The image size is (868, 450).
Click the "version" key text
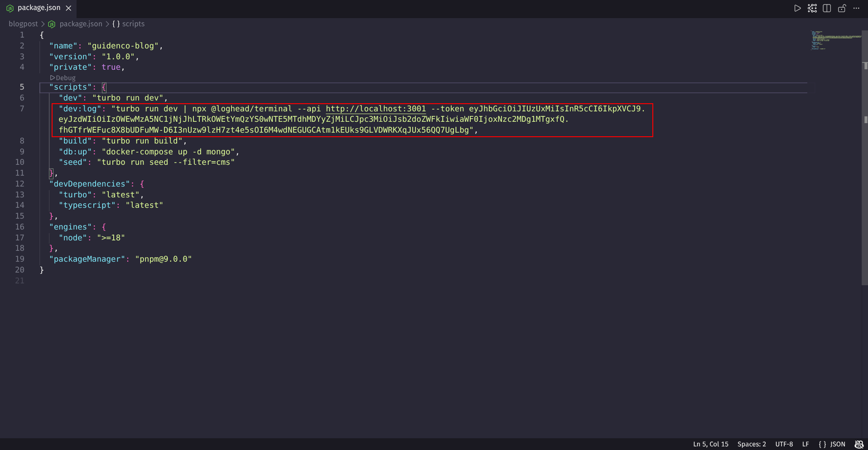[x=70, y=57]
